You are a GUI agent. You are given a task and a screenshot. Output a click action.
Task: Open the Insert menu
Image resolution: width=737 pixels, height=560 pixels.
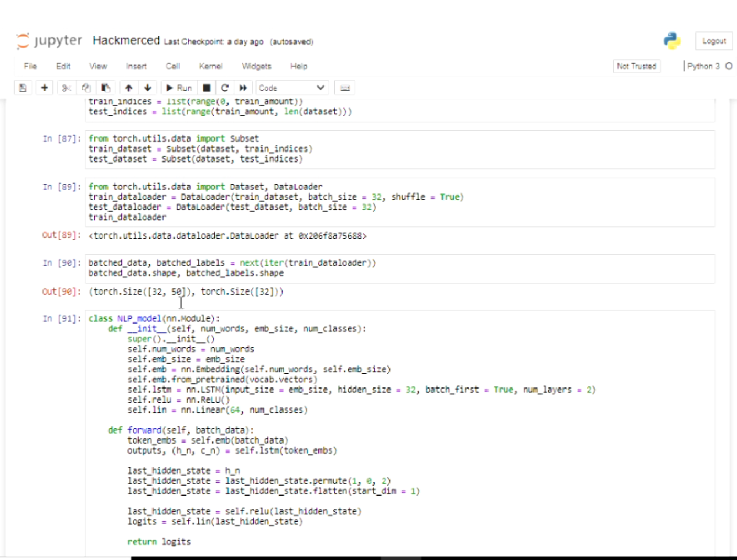[x=136, y=66]
